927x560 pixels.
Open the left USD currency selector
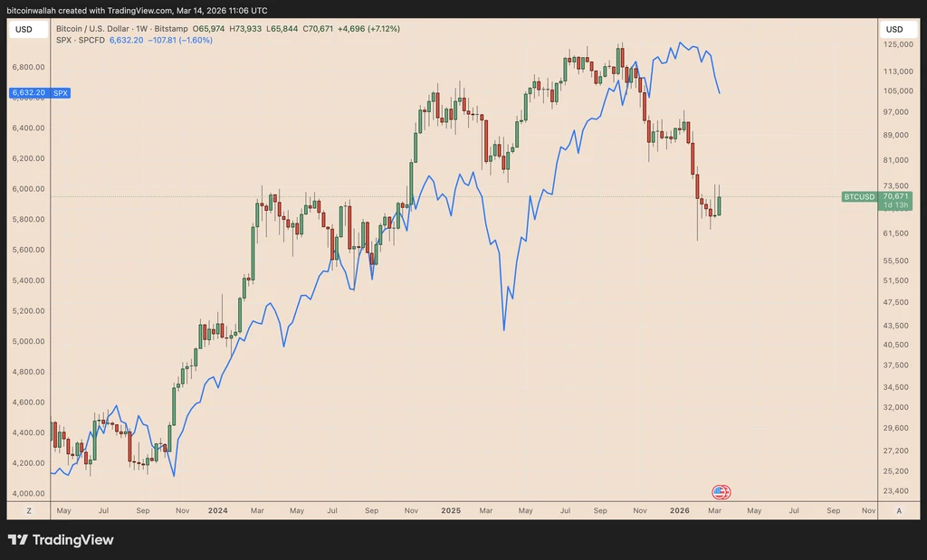point(24,30)
